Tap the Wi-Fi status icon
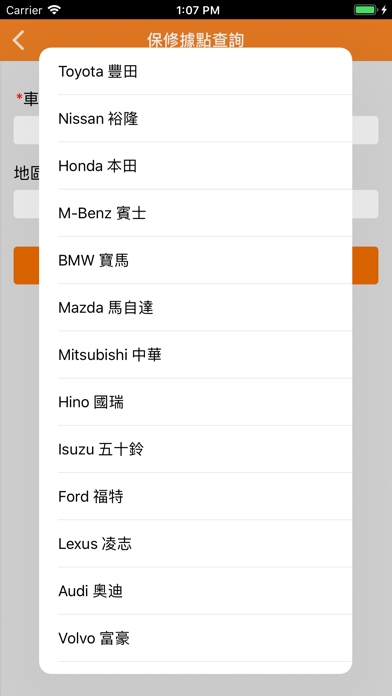Viewport: 392px width, 696px height. [54, 10]
